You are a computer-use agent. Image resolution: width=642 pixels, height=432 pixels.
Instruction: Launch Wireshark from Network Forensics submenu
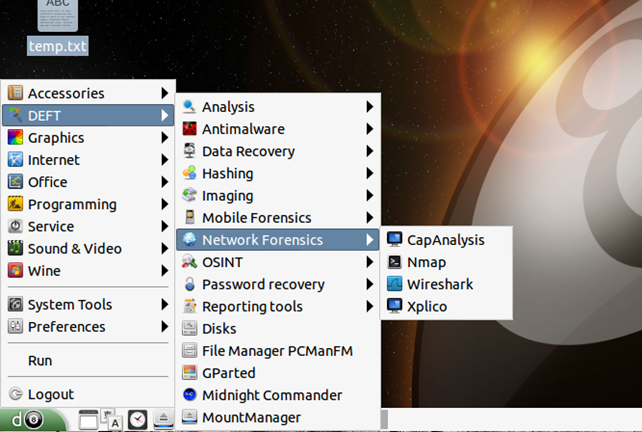click(x=439, y=284)
